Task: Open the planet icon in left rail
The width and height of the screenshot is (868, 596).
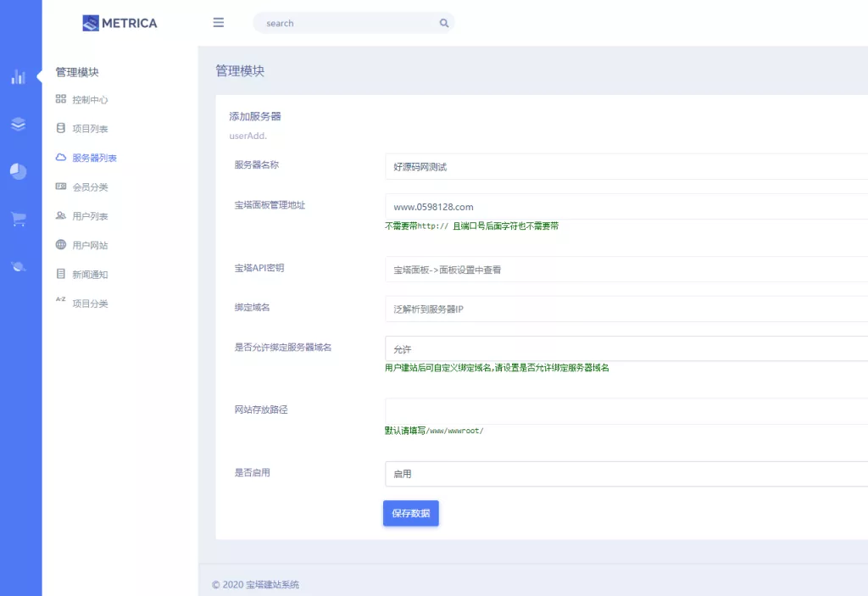Action: coord(18,266)
